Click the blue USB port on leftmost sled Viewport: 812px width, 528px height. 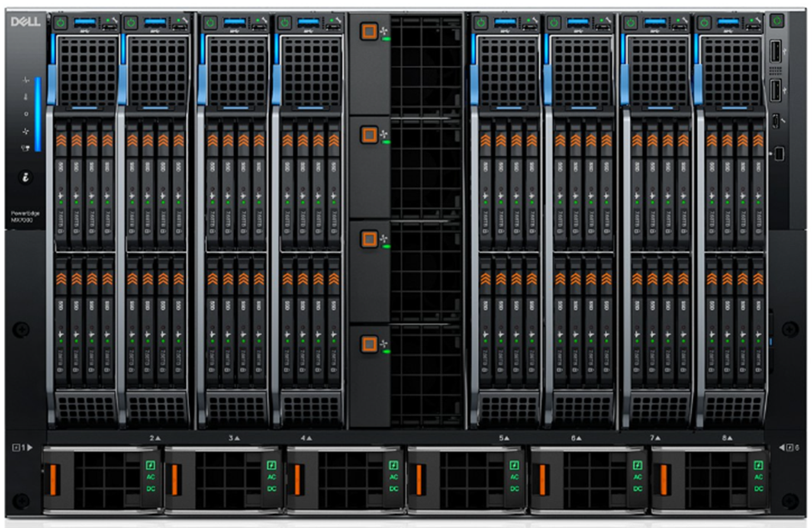tap(85, 22)
